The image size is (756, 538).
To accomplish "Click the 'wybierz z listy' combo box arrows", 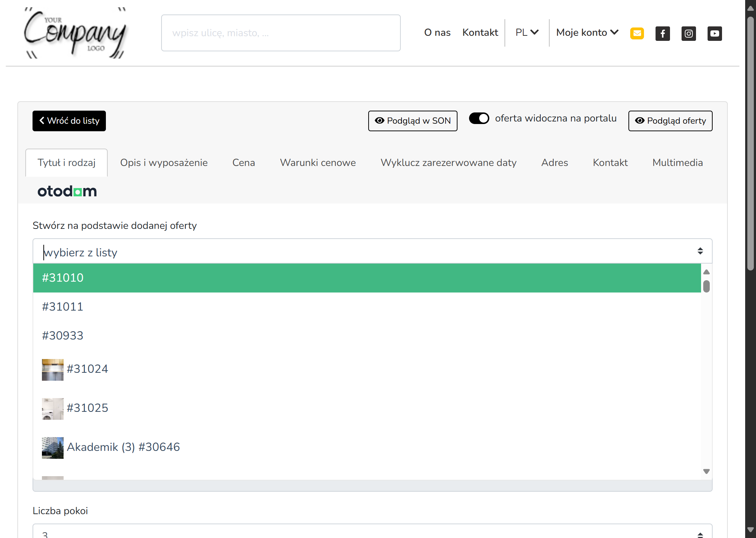I will [x=700, y=251].
